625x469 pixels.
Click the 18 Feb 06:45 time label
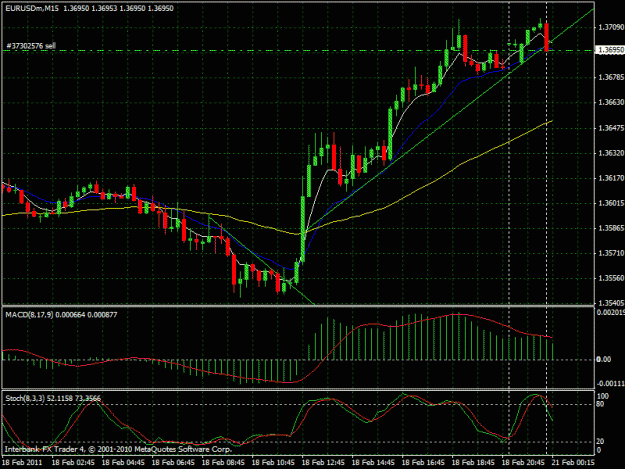[x=173, y=463]
